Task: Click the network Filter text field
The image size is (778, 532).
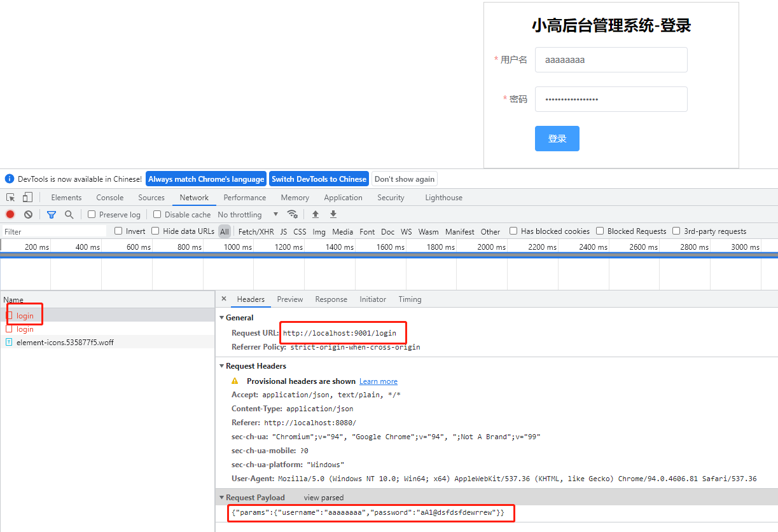Action: click(55, 231)
